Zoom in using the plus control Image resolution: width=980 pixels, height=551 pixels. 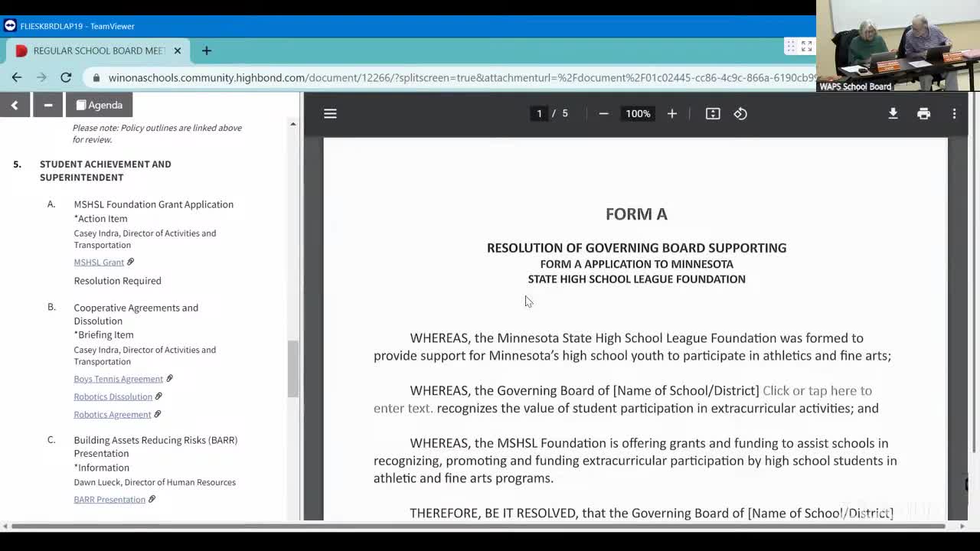pos(671,113)
